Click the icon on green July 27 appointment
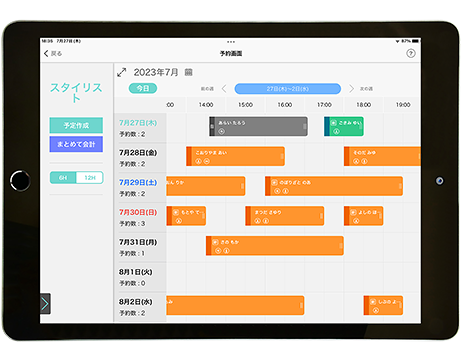The height and width of the screenshot is (360, 462). pos(336,131)
